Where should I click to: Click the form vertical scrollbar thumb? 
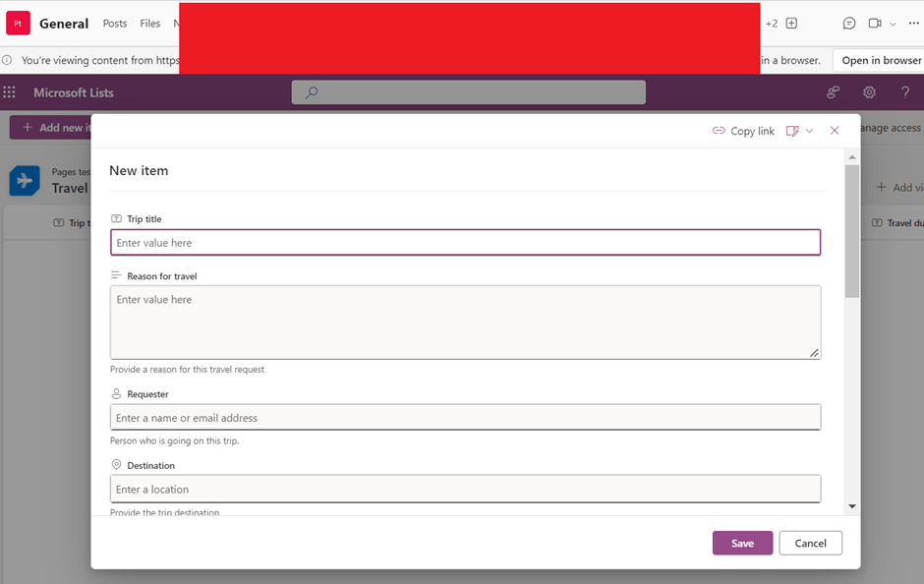852,231
